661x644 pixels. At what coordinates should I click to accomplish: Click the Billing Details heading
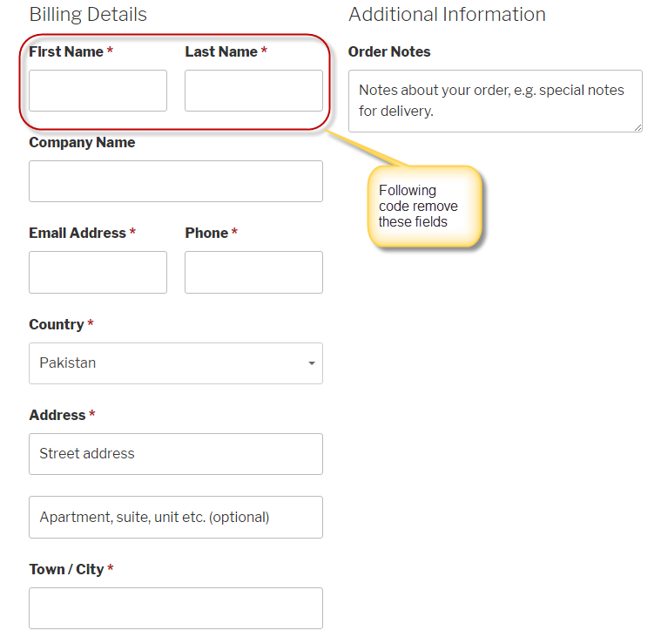click(88, 15)
